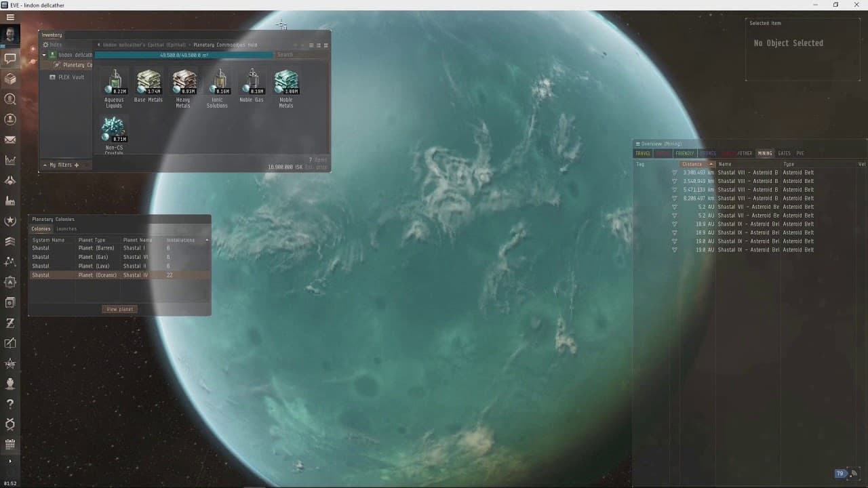Select the Heavy Metals item
Viewport: 868px width, 488px height.
(x=183, y=88)
